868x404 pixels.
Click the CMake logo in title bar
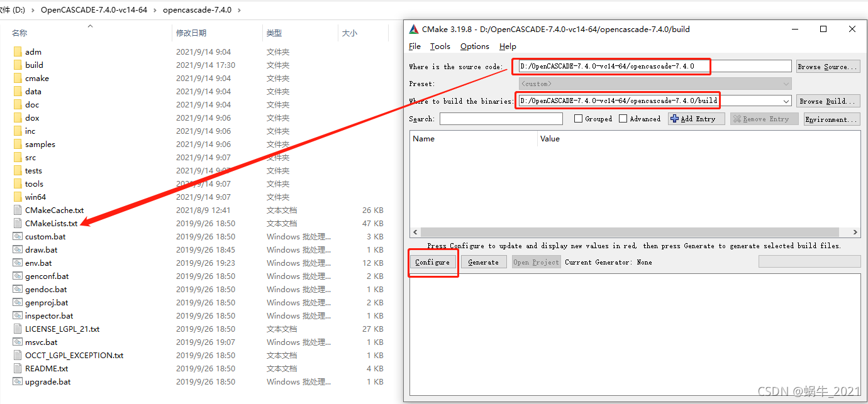(413, 29)
